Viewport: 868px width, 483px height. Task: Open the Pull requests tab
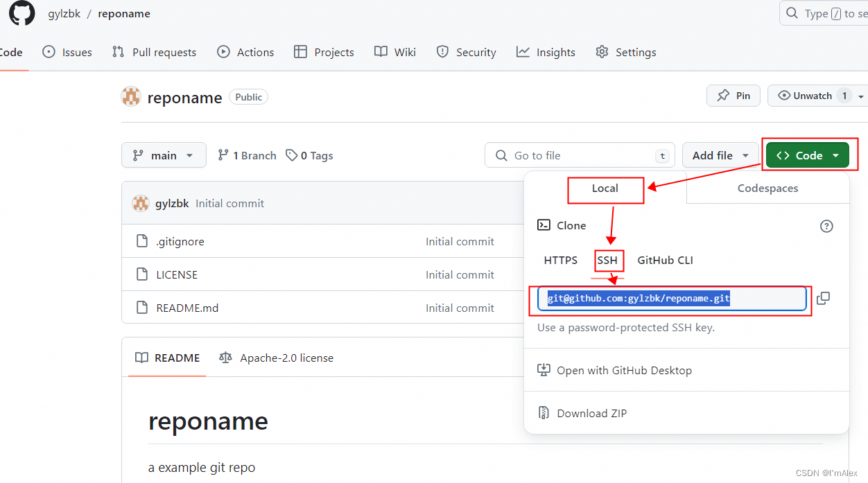point(155,52)
